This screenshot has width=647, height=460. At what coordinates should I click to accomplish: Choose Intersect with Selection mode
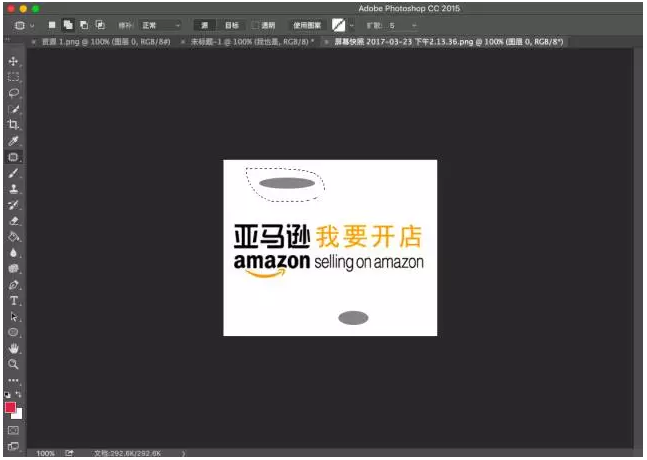click(100, 25)
